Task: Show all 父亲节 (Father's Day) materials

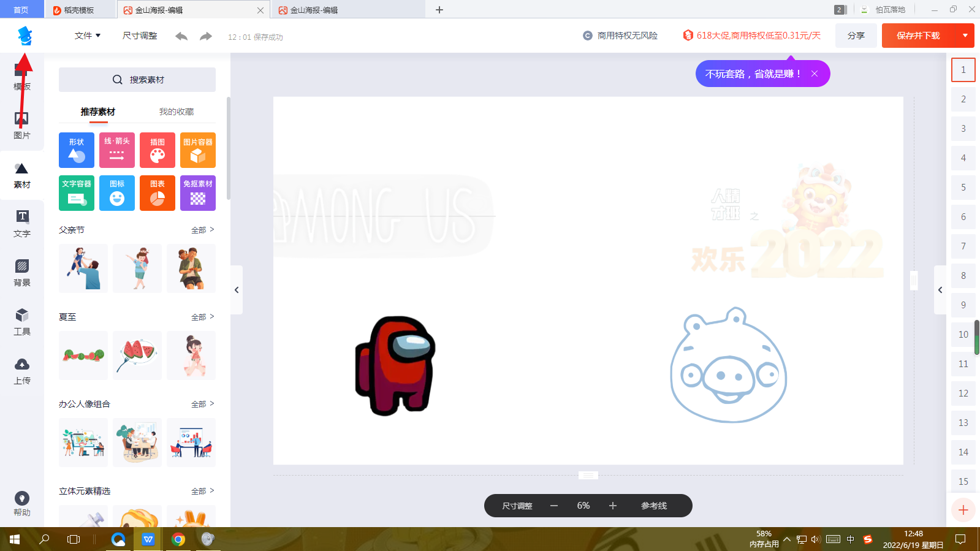Action: click(203, 230)
